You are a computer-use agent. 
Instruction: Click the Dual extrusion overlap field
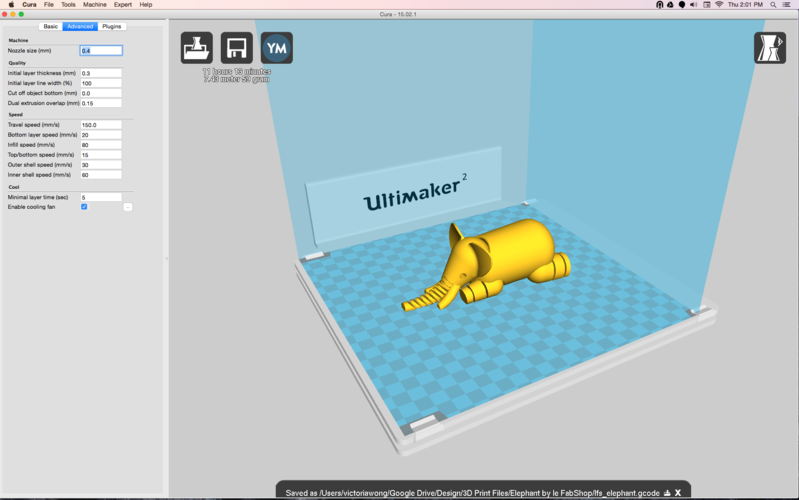click(101, 103)
